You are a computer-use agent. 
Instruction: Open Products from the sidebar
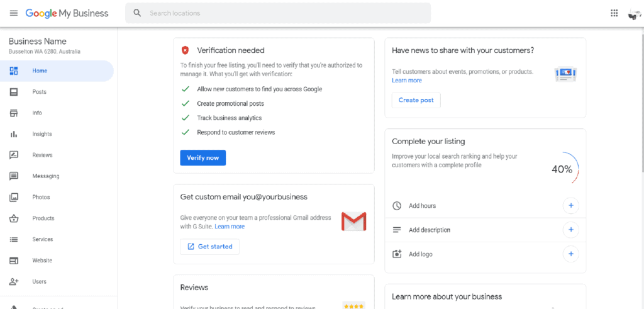pyautogui.click(x=57, y=218)
